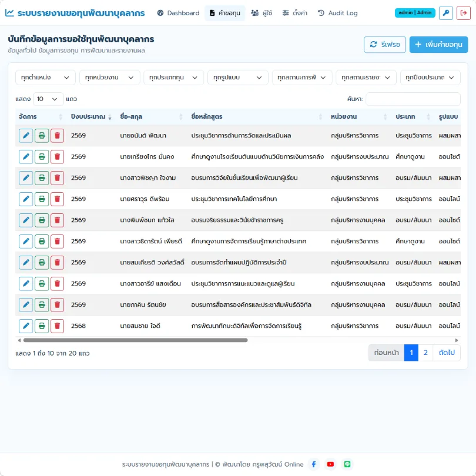Expand the ทุกสถานะรายงาน report status filter
The height and width of the screenshot is (476, 476).
pyautogui.click(x=366, y=78)
